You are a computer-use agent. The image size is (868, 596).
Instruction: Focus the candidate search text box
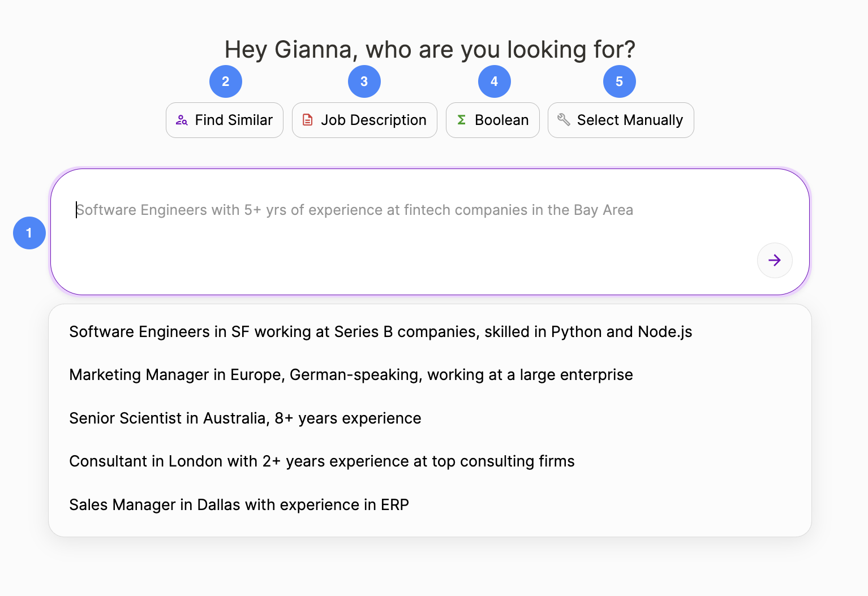pyautogui.click(x=430, y=232)
